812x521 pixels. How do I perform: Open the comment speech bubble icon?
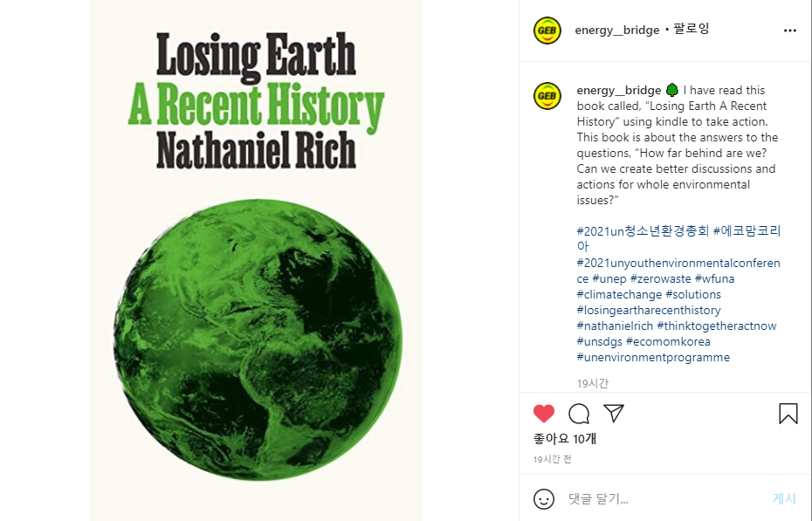[579, 414]
